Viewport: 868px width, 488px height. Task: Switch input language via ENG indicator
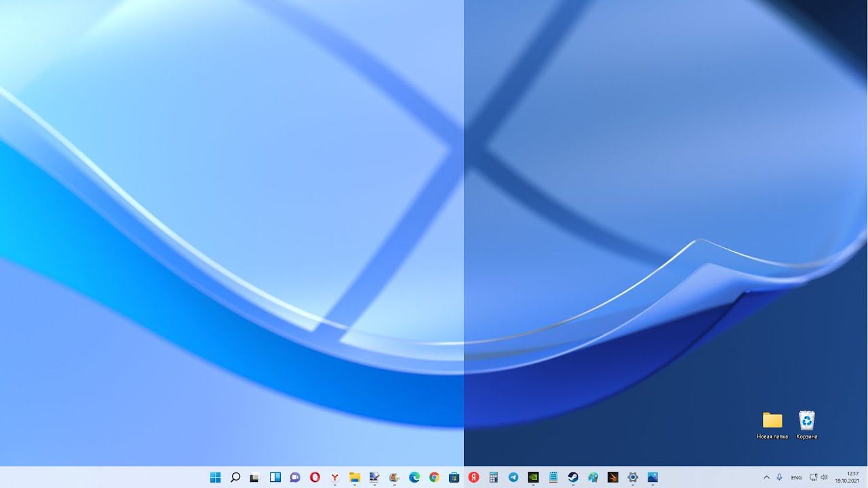pos(797,477)
